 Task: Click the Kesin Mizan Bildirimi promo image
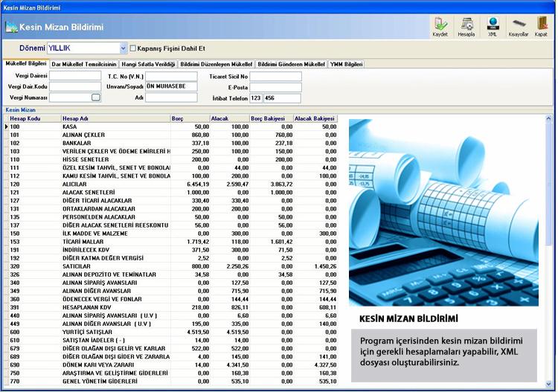pos(444,212)
